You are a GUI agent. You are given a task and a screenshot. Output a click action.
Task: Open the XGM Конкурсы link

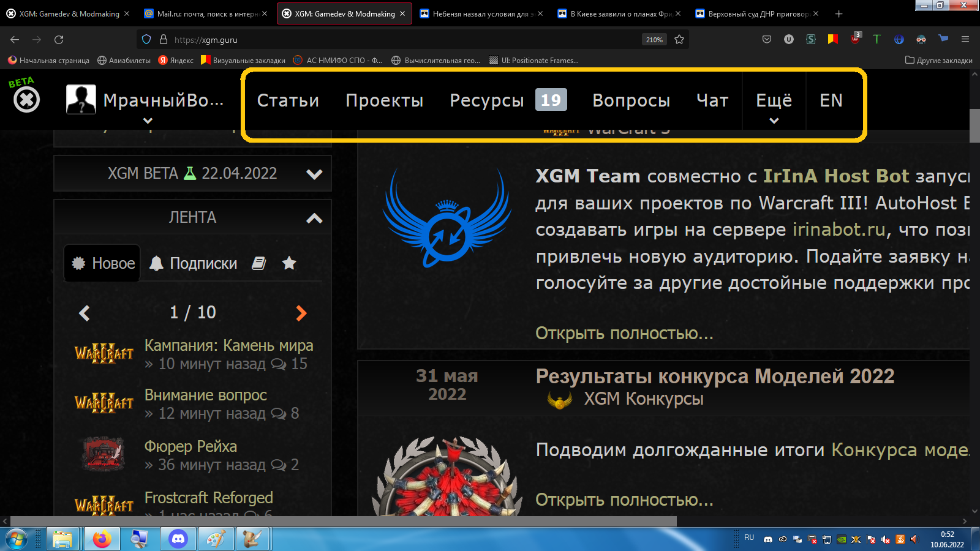(644, 399)
